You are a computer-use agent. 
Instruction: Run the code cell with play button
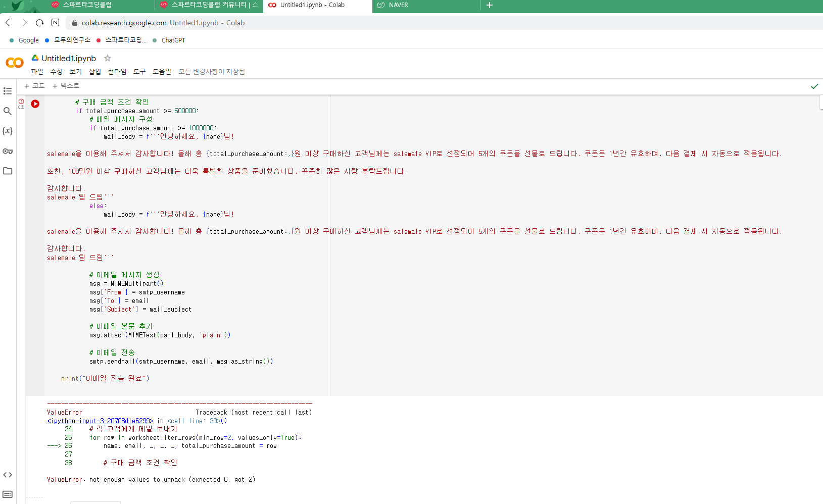(35, 104)
